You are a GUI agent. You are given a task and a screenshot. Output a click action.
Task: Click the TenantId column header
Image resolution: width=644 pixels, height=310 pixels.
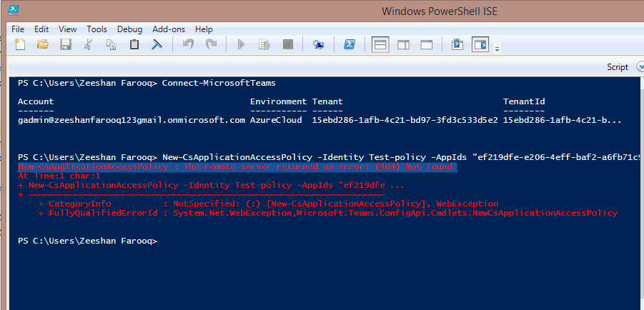click(524, 101)
